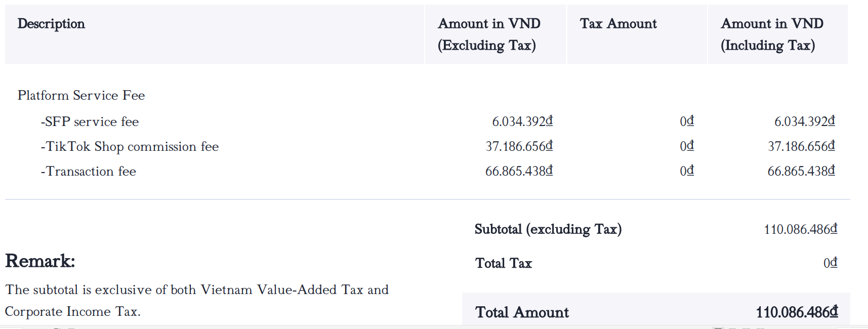Click the Amount in VND (Excluding Tax) header
Screen dimensions: 868x329
(489, 34)
